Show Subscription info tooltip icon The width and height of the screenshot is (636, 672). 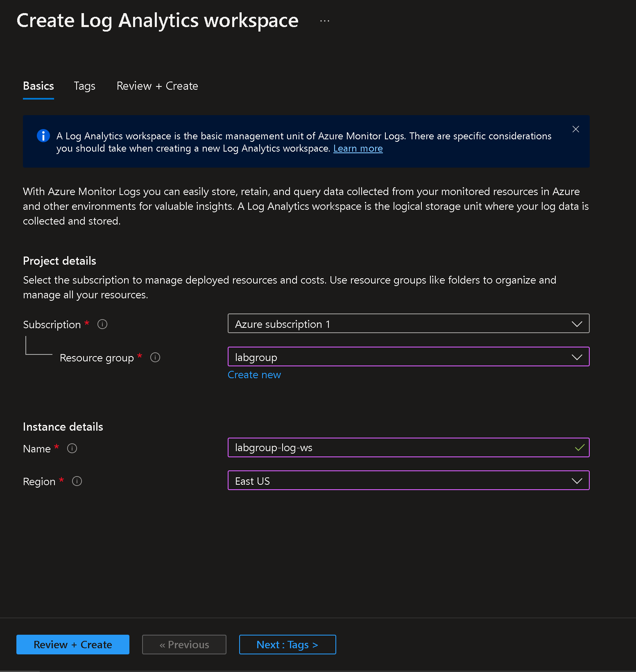pos(102,324)
